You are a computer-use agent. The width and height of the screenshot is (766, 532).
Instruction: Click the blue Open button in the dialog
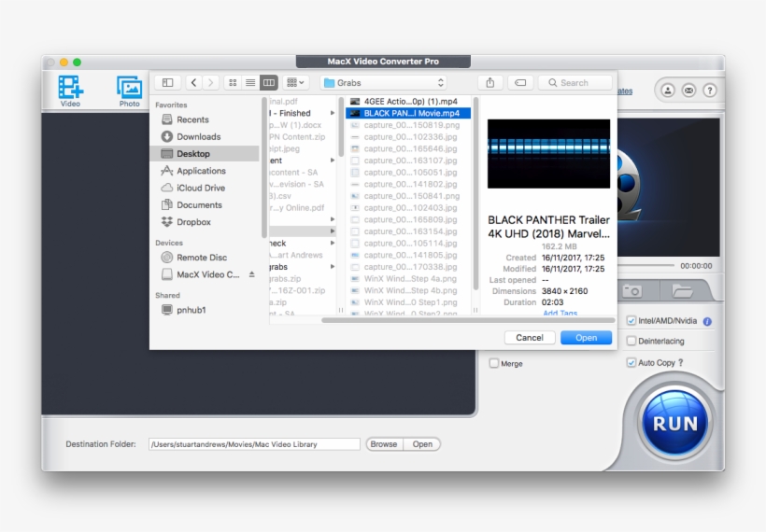[x=587, y=338]
